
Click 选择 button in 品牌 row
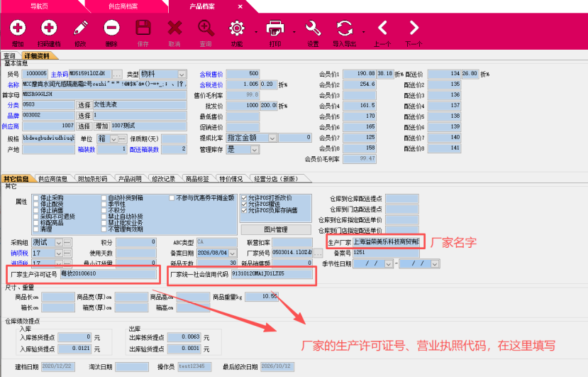click(x=84, y=115)
